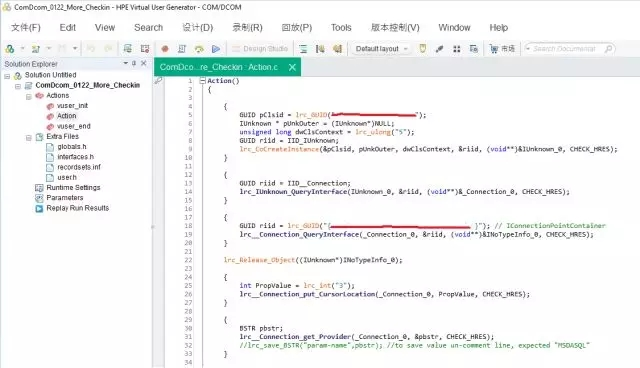Click line number 25 in the gutter

(188, 286)
